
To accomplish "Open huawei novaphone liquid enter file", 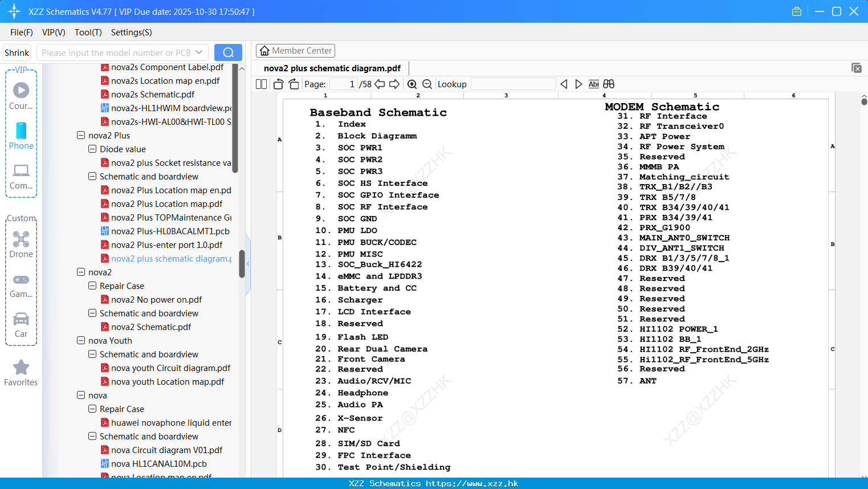I will click(171, 423).
